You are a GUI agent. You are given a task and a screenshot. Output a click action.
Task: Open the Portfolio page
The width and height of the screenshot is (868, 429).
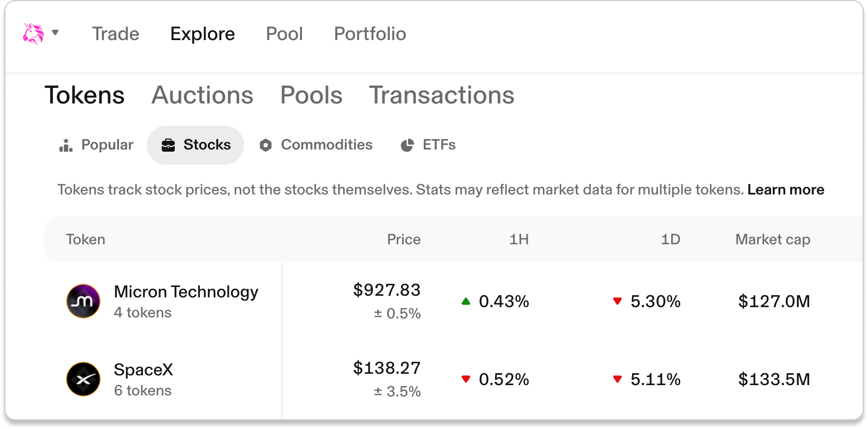pos(370,34)
